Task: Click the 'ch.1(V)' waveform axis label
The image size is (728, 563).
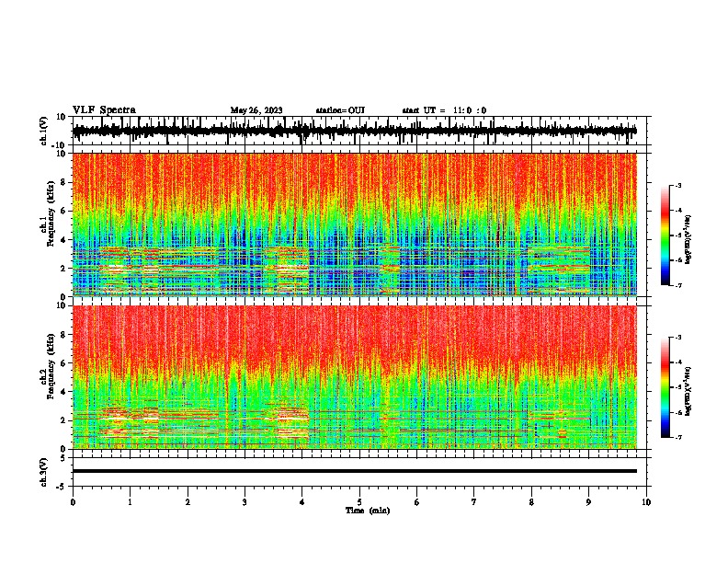Action: [x=44, y=131]
